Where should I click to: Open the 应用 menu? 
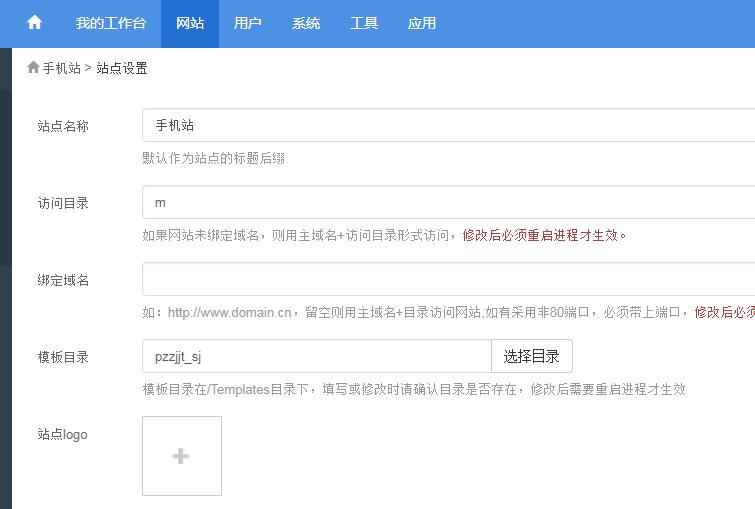[422, 23]
